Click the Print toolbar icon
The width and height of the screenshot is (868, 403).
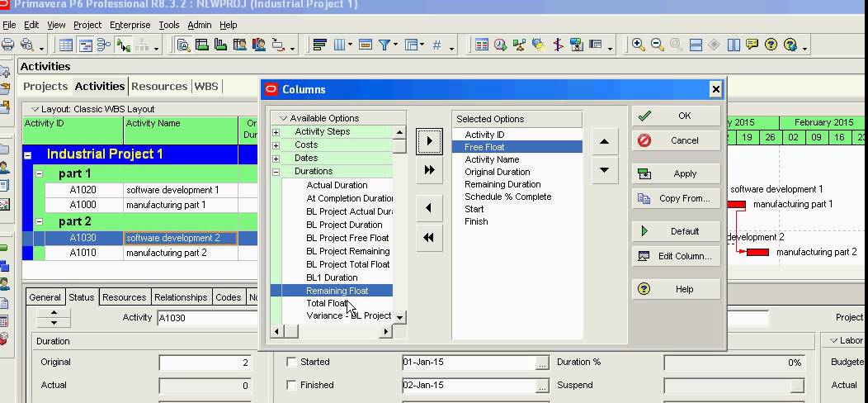click(x=7, y=45)
